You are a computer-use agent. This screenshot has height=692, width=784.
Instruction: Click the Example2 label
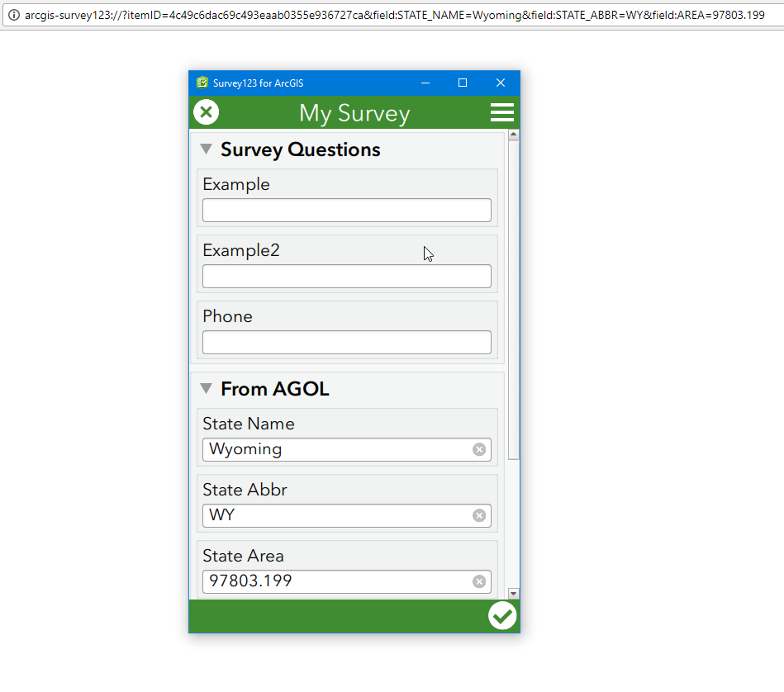[241, 250]
